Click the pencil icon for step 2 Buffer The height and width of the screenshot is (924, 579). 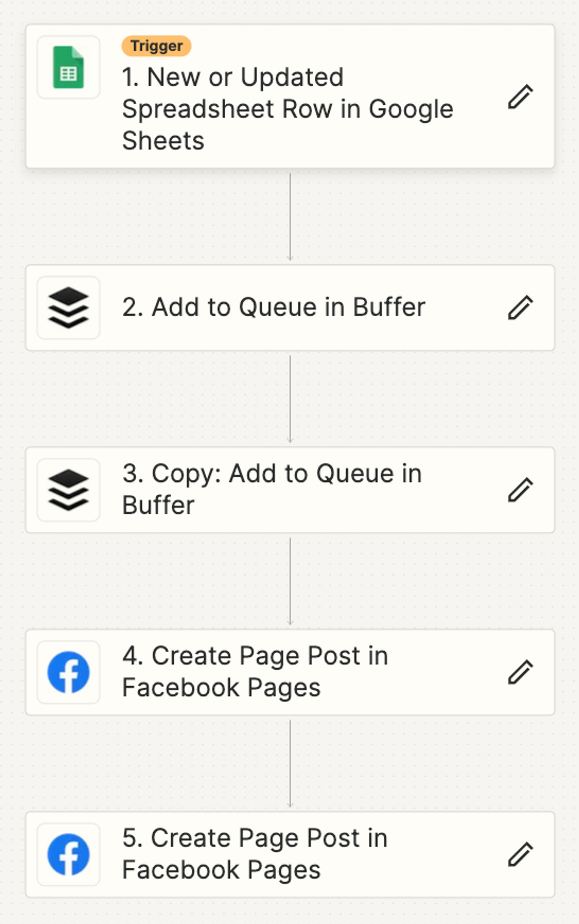click(521, 307)
